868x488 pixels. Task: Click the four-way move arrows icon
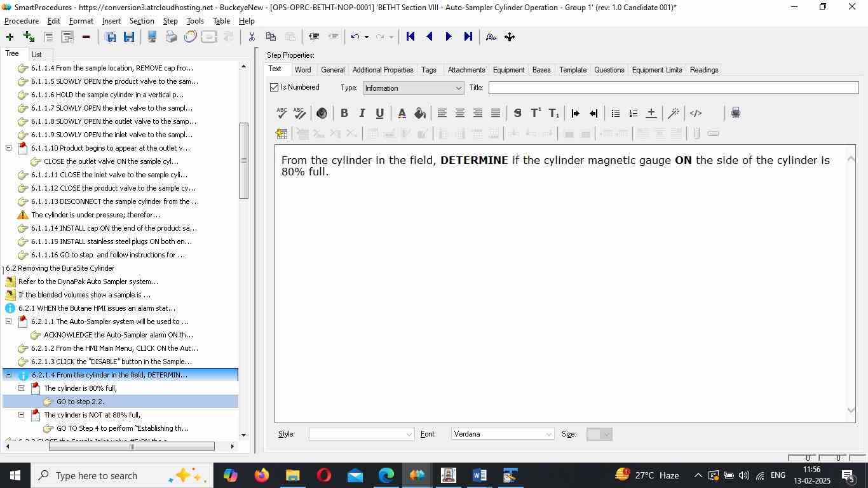click(510, 37)
